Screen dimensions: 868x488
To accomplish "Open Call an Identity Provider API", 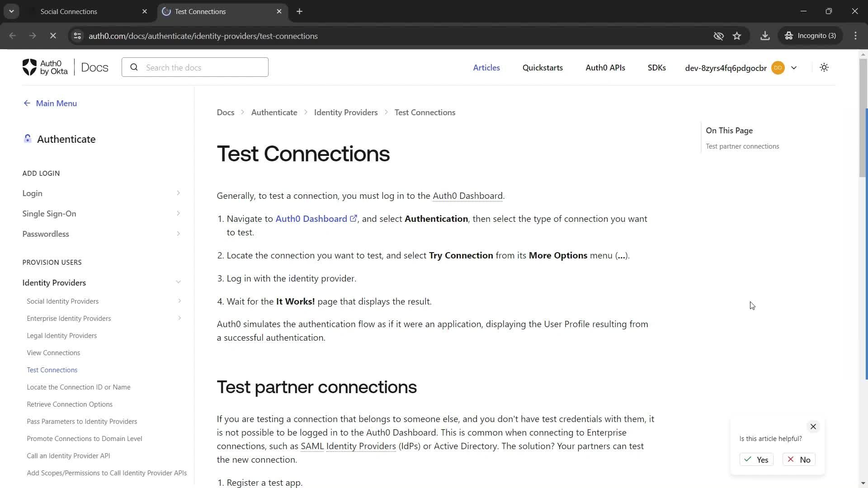I will (x=68, y=456).
